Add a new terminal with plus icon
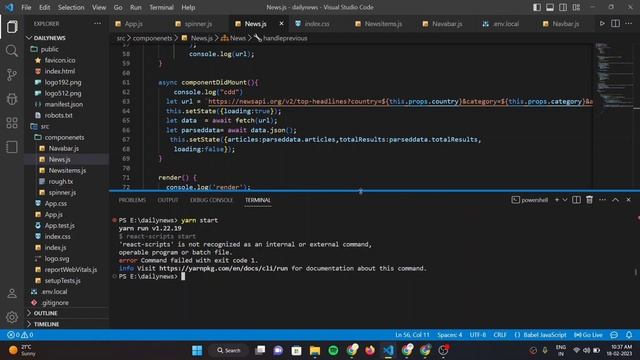Viewport: 640px width, 360px height. 557,200
